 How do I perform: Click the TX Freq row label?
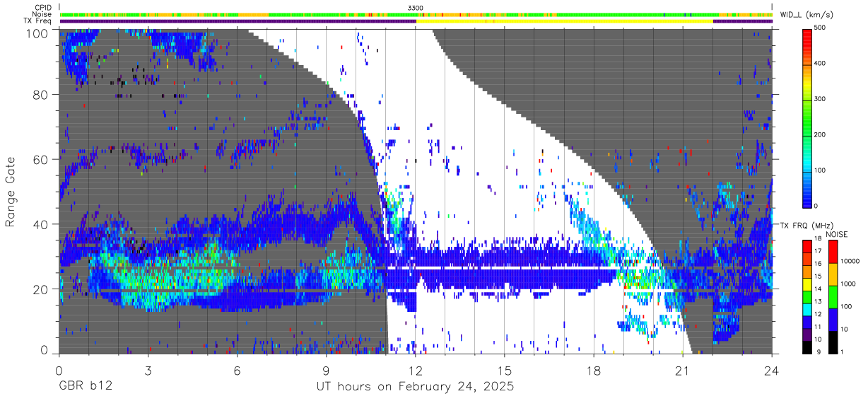point(38,21)
